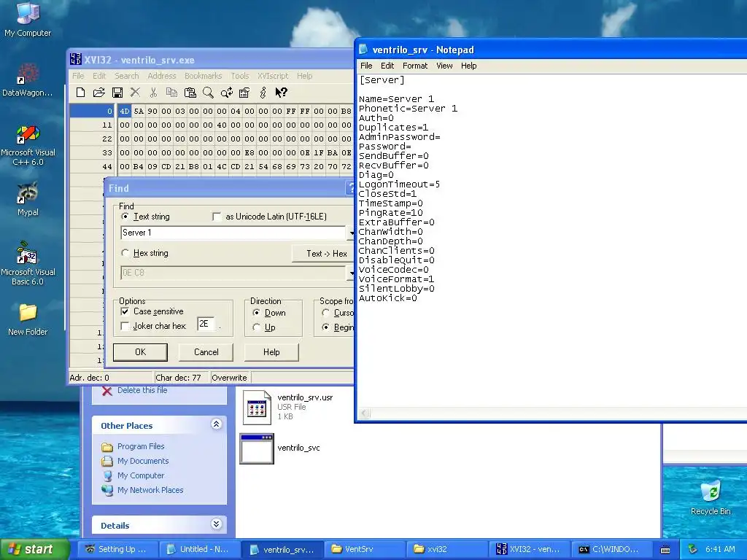This screenshot has width=747, height=560.
Task: Click the New file icon in XVI32 toolbar
Action: [80, 93]
